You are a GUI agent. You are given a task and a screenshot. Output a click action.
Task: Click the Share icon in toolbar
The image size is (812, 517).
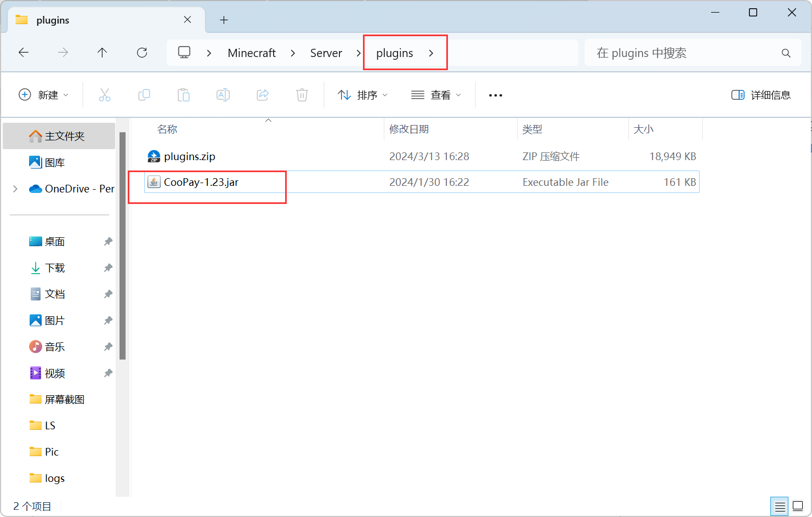(263, 95)
